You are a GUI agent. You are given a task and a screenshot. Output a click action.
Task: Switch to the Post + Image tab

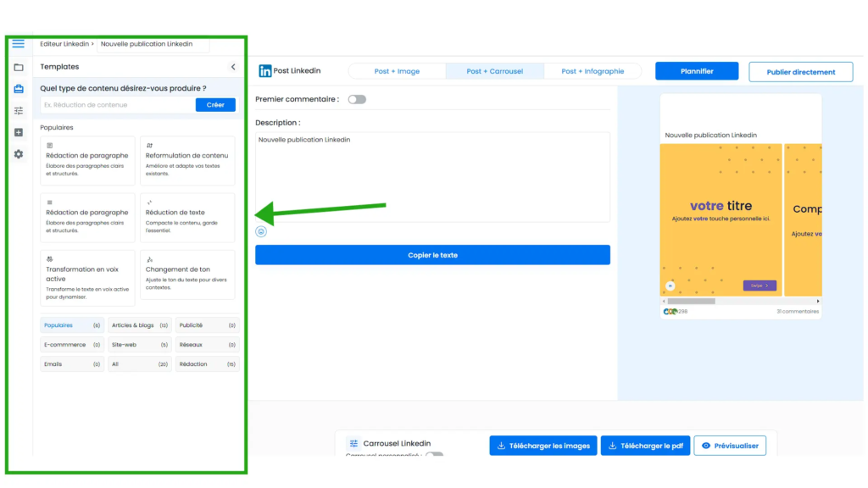point(397,71)
